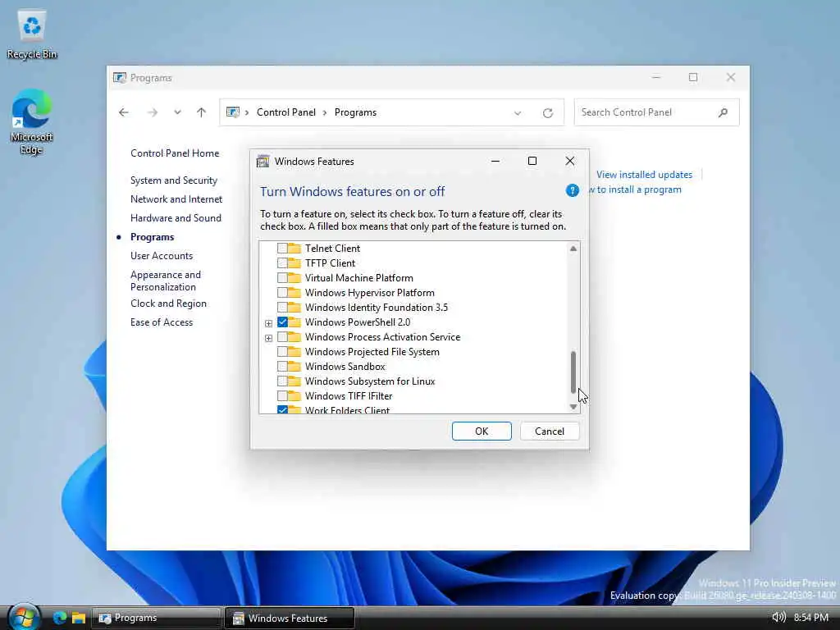Open View installed updates link

[644, 175]
